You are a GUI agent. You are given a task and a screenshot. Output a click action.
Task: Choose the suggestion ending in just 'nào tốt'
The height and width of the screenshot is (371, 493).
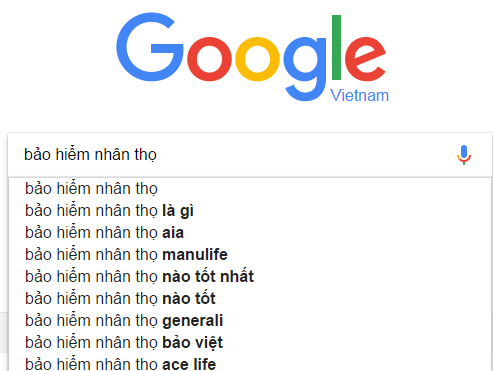point(250,299)
